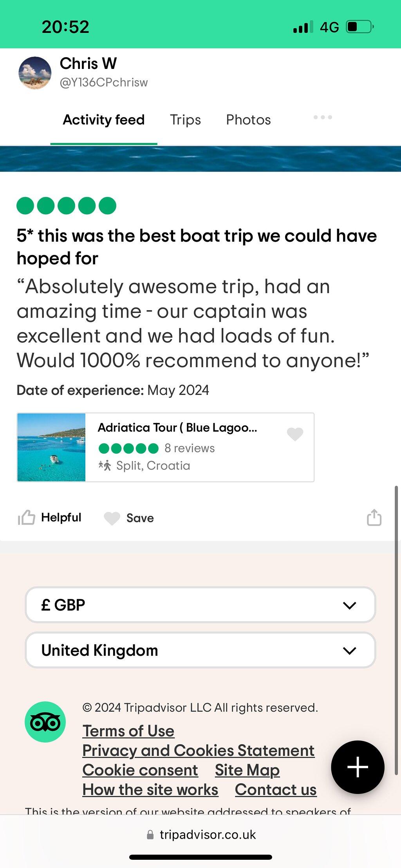Toggle the heart on Adriatica Tour card

[295, 434]
